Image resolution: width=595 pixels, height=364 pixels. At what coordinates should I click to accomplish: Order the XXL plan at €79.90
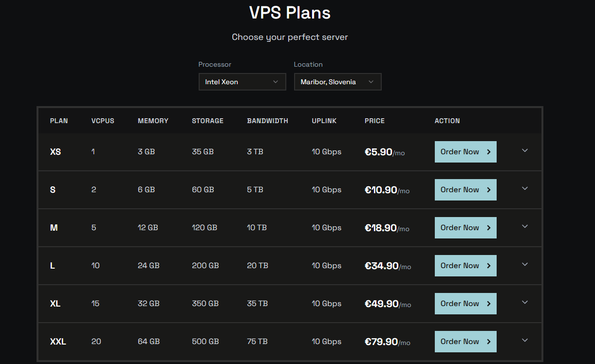coord(465,342)
